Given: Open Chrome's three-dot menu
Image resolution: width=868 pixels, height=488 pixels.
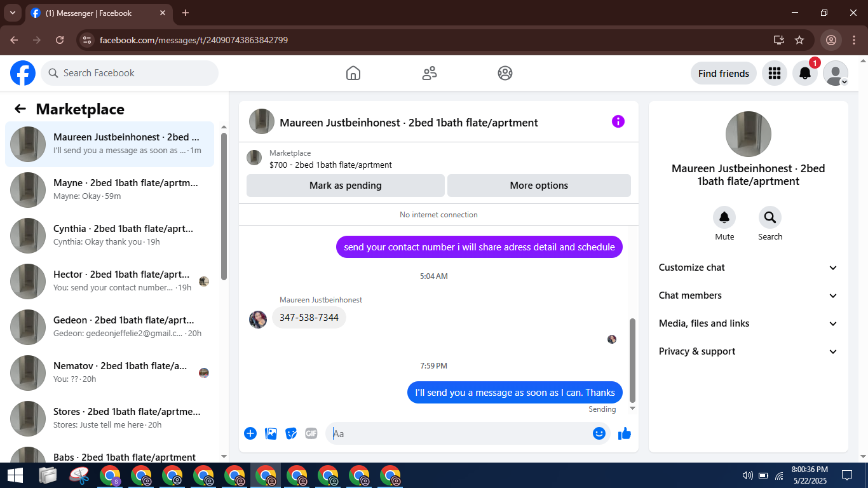Looking at the screenshot, I should click(x=854, y=40).
